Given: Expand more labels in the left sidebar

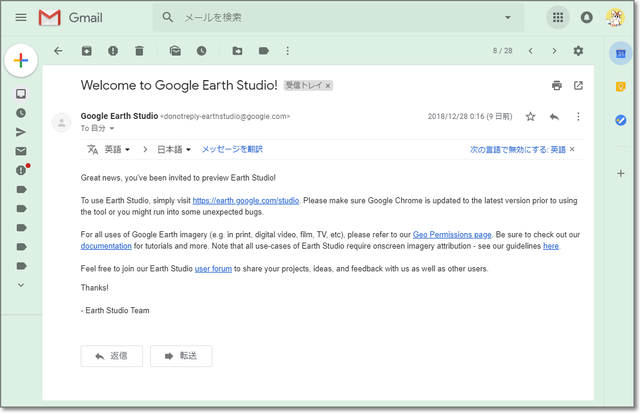Looking at the screenshot, I should point(21,285).
